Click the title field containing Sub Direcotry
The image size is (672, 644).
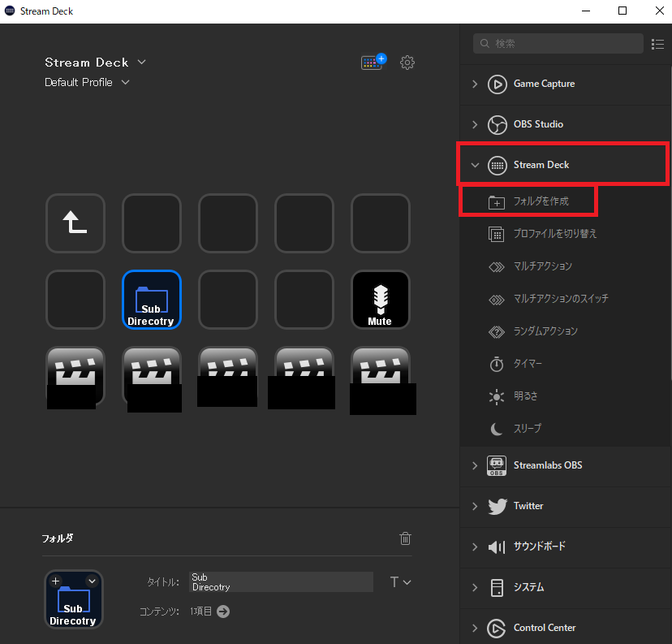click(281, 581)
